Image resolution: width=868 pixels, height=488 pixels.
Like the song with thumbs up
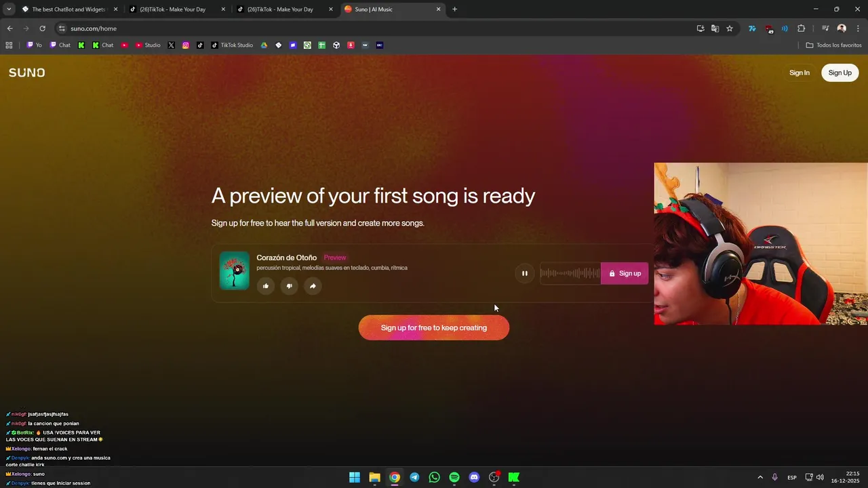click(x=265, y=286)
